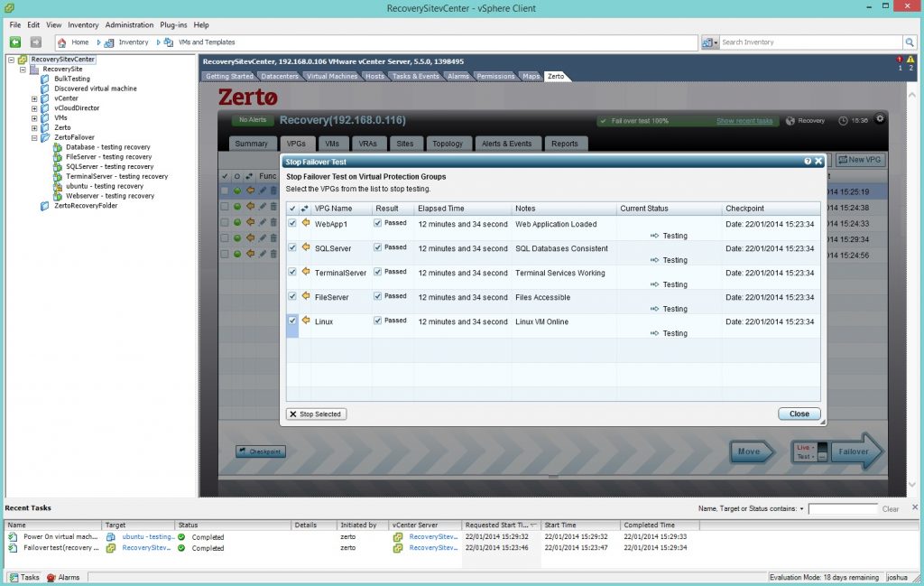The height and width of the screenshot is (586, 924).
Task: Click the Checkpoint button
Action: 261,451
